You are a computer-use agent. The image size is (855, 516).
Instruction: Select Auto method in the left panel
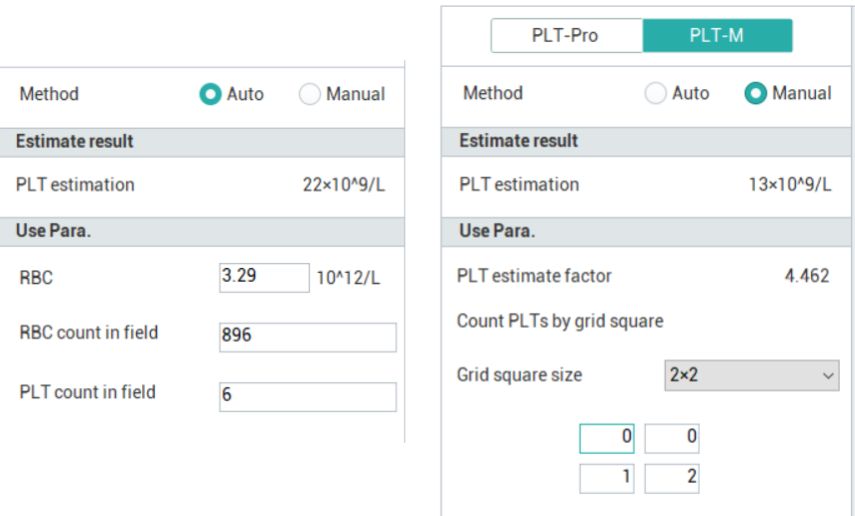pyautogui.click(x=211, y=94)
